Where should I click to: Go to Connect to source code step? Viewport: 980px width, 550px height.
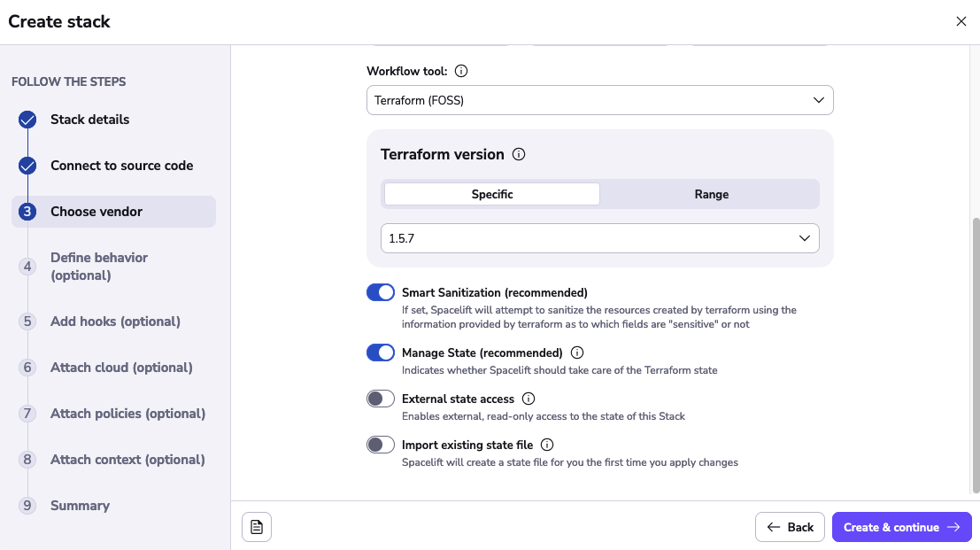(x=121, y=166)
